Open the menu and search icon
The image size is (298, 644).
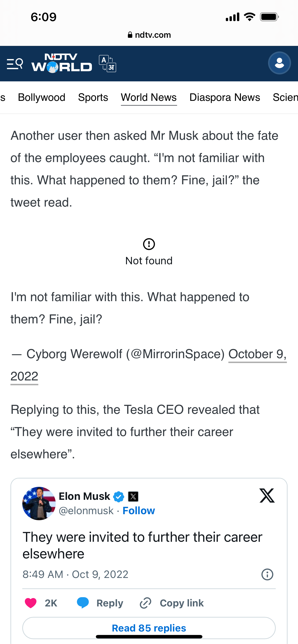click(15, 64)
